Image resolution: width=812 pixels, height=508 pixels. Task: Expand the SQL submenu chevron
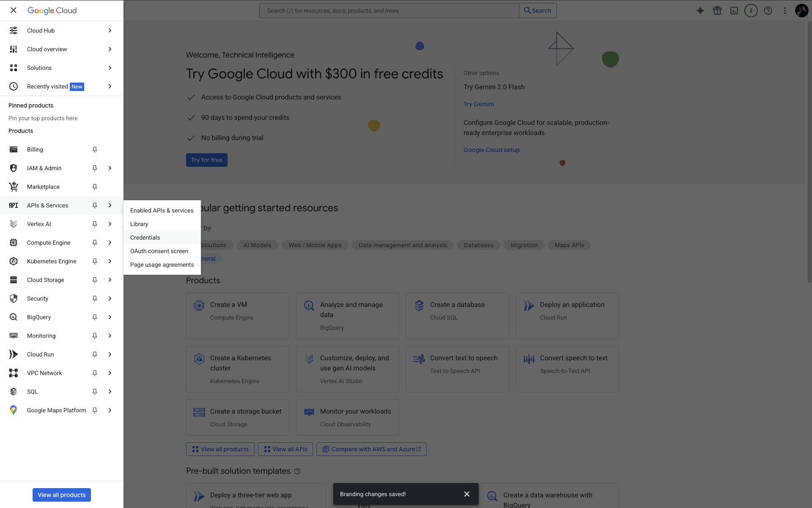click(x=110, y=392)
